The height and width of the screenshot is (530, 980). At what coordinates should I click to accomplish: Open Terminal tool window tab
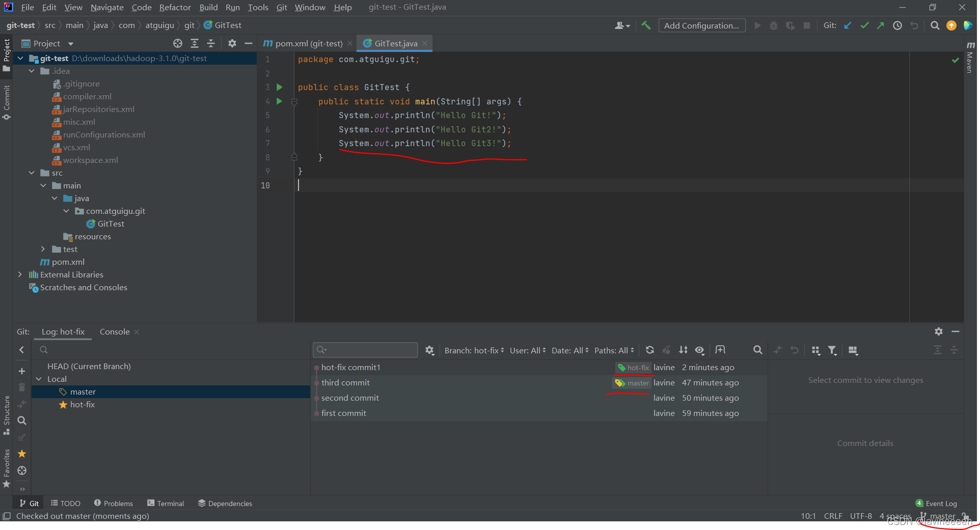pos(166,504)
